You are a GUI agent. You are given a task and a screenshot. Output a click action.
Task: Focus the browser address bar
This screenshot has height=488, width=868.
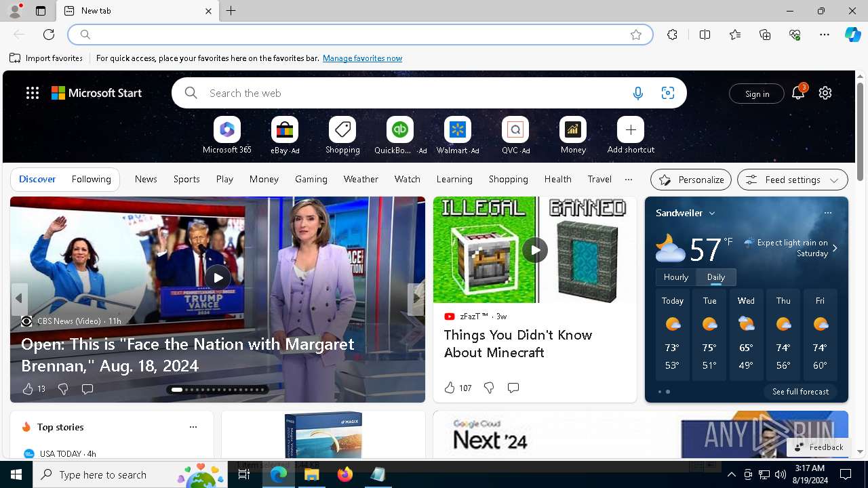point(359,35)
